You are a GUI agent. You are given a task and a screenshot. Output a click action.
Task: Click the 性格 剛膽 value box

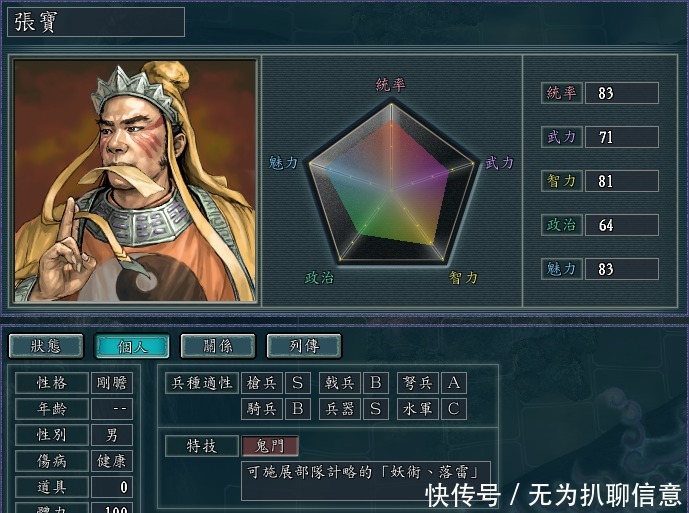(x=112, y=383)
